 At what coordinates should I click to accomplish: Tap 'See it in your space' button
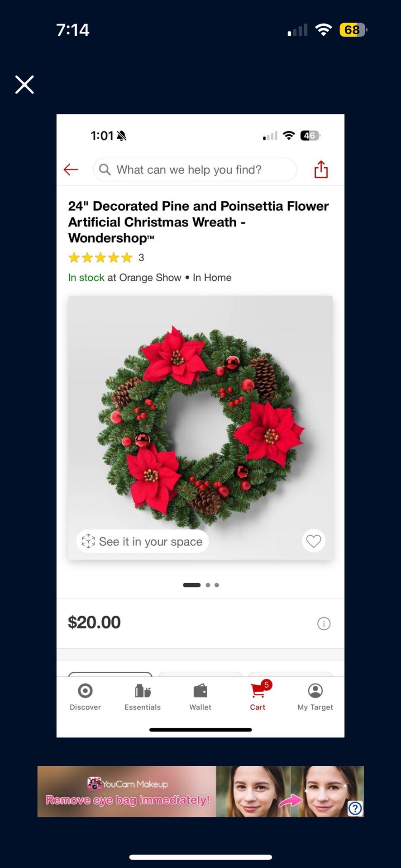point(143,541)
